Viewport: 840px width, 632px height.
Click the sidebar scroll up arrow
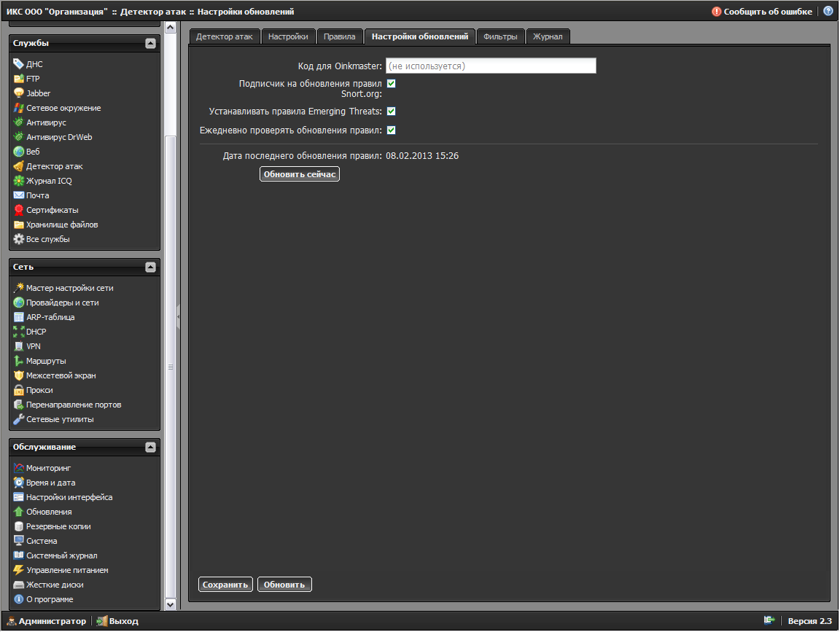[x=171, y=27]
